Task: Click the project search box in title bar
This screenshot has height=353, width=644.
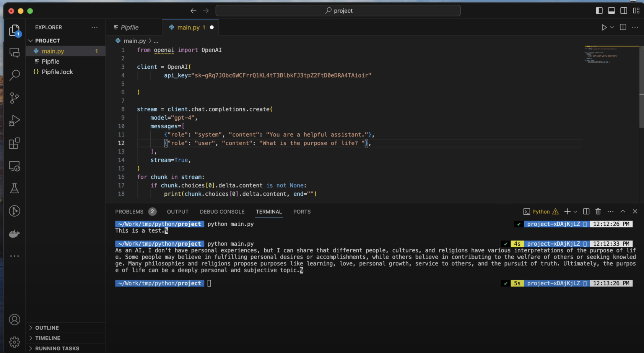Action: (x=338, y=11)
